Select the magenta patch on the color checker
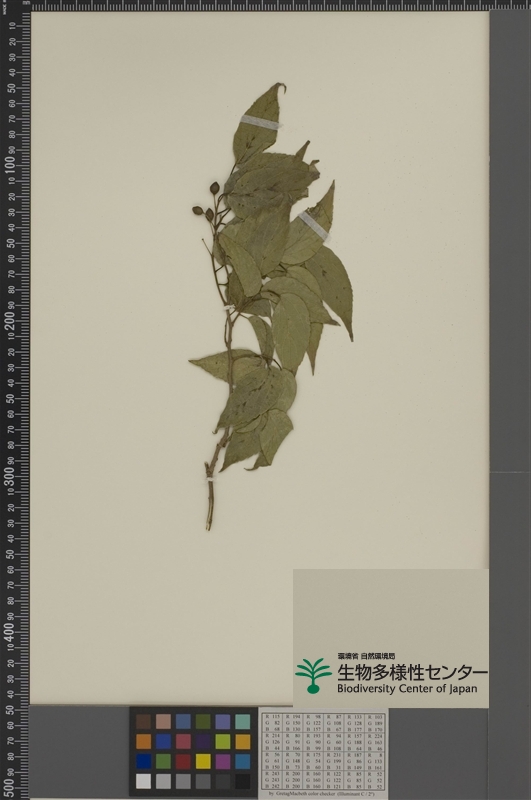Image resolution: width=531 pixels, height=800 pixels. pyautogui.click(x=223, y=761)
